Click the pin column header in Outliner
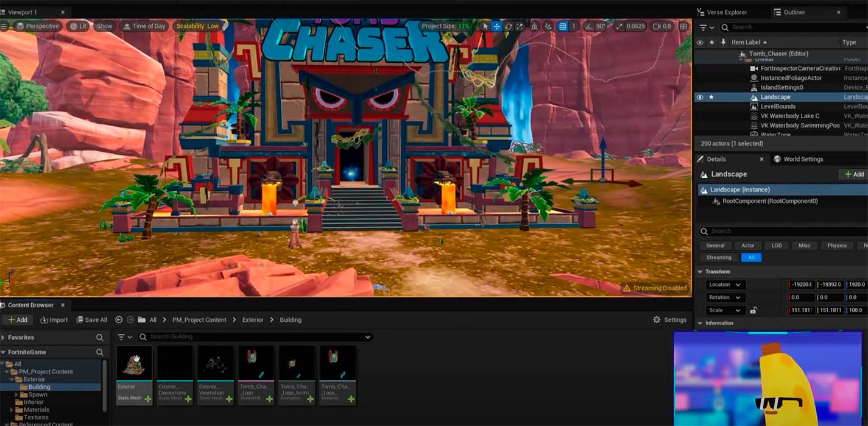 point(723,42)
